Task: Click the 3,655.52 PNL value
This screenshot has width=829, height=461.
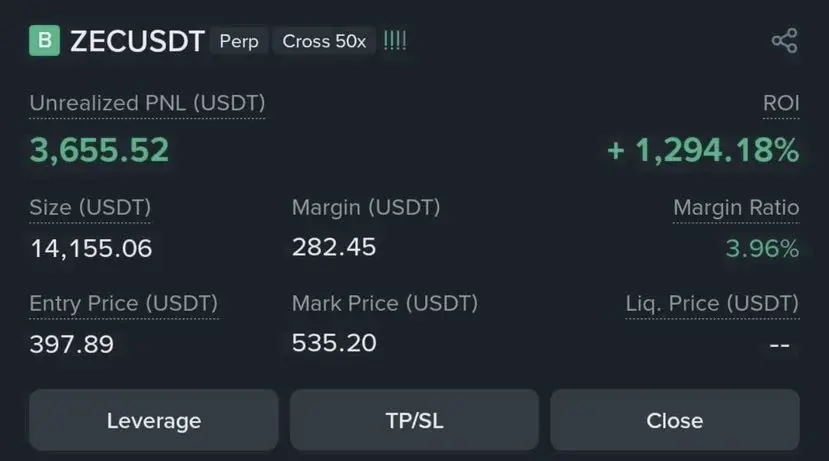Action: [x=99, y=150]
